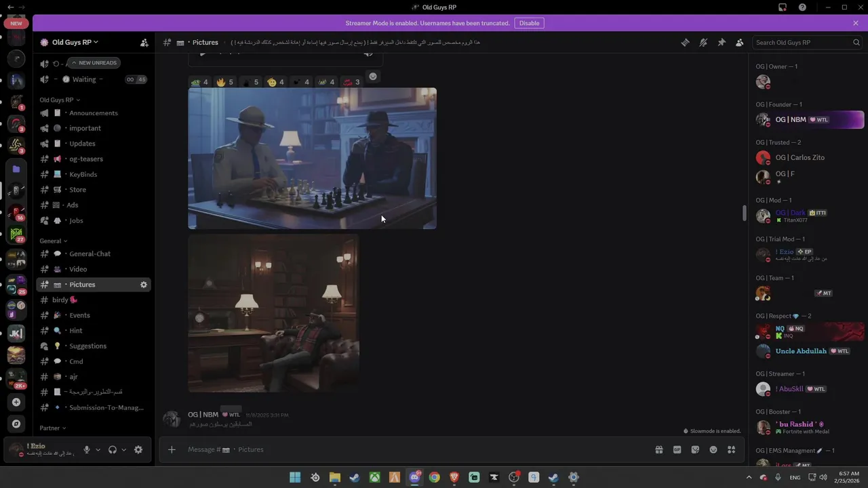The width and height of the screenshot is (868, 488).
Task: Toggle the fire reaction with count 5
Action: point(224,82)
